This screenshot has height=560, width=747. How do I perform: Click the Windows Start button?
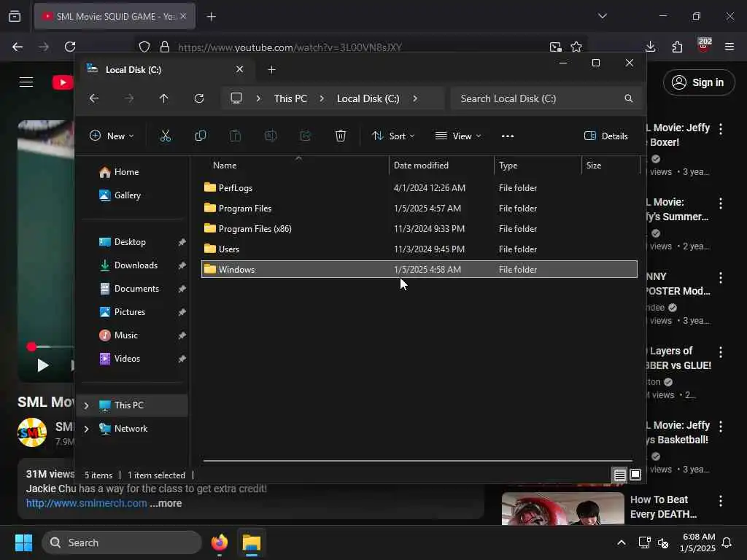tap(23, 542)
